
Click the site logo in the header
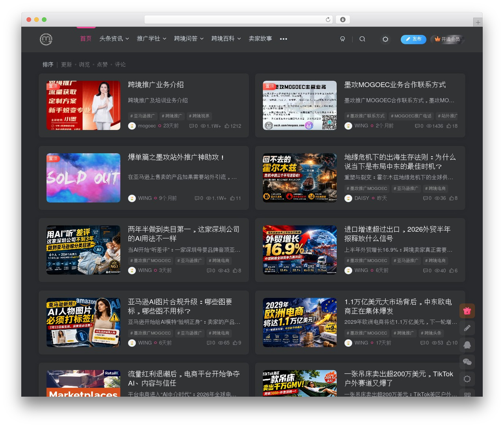click(x=46, y=39)
